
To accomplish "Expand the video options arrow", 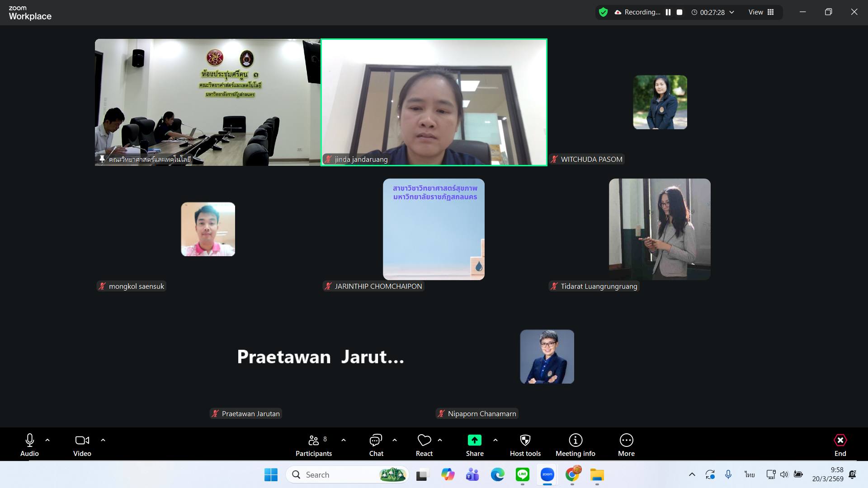I will [x=103, y=440].
